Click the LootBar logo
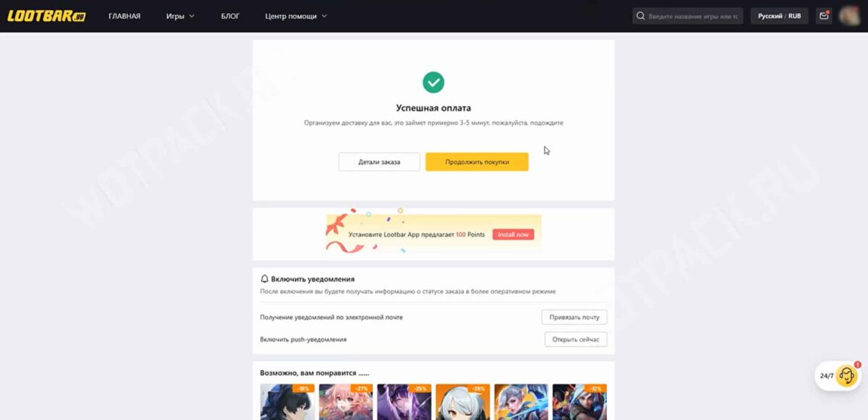Image resolution: width=868 pixels, height=420 pixels. pyautogui.click(x=46, y=16)
